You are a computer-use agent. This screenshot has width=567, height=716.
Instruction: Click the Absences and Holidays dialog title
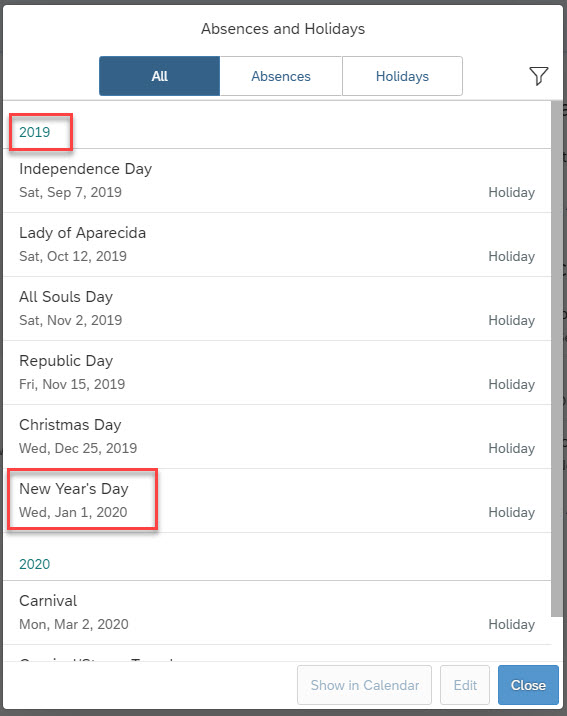283,29
